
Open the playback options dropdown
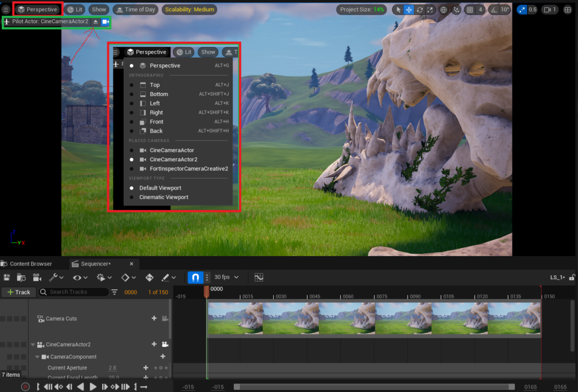104,278
